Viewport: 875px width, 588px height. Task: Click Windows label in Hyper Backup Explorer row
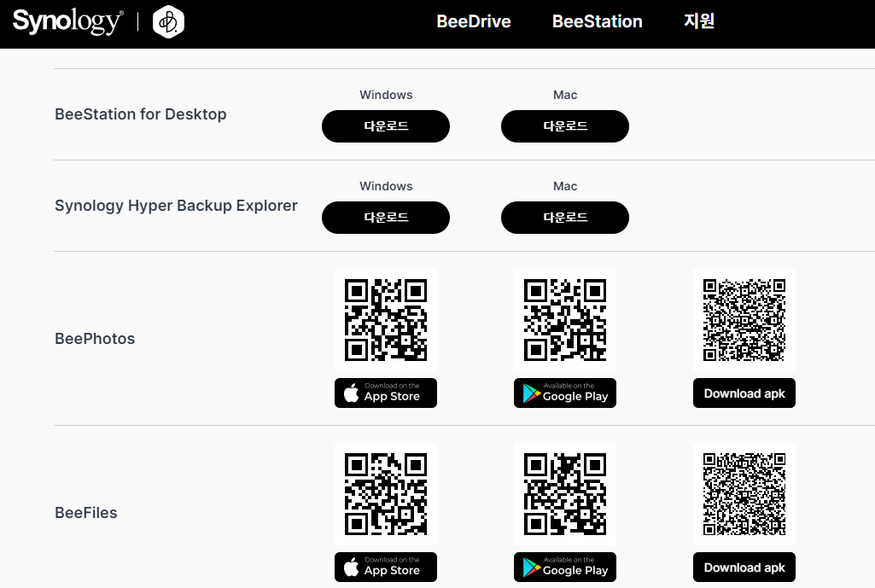(386, 186)
